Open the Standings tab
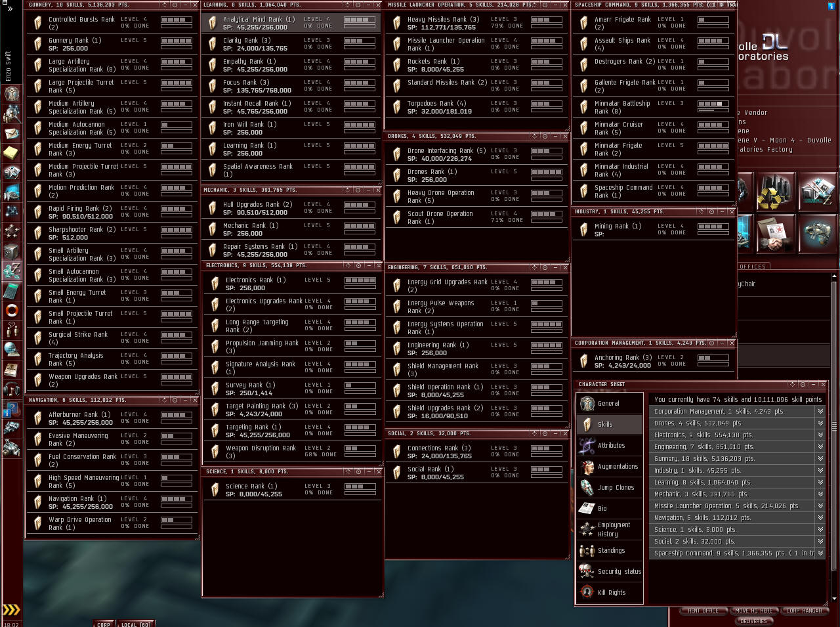840x627 pixels. (610, 550)
